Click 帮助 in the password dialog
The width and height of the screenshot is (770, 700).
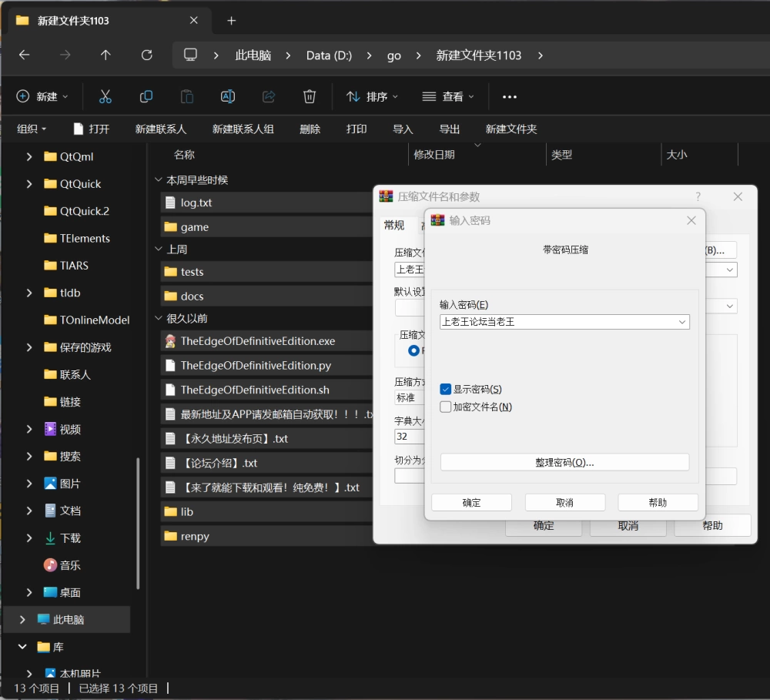658,503
